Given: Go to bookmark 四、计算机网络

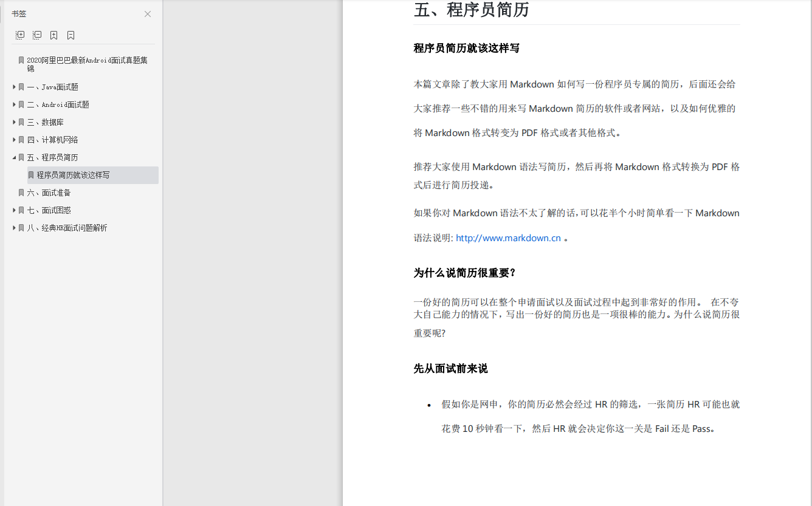Looking at the screenshot, I should 52,140.
